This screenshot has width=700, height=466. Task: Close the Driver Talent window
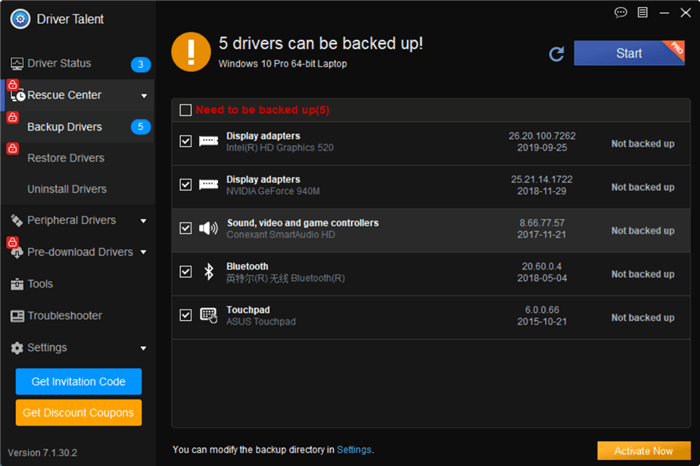686,12
